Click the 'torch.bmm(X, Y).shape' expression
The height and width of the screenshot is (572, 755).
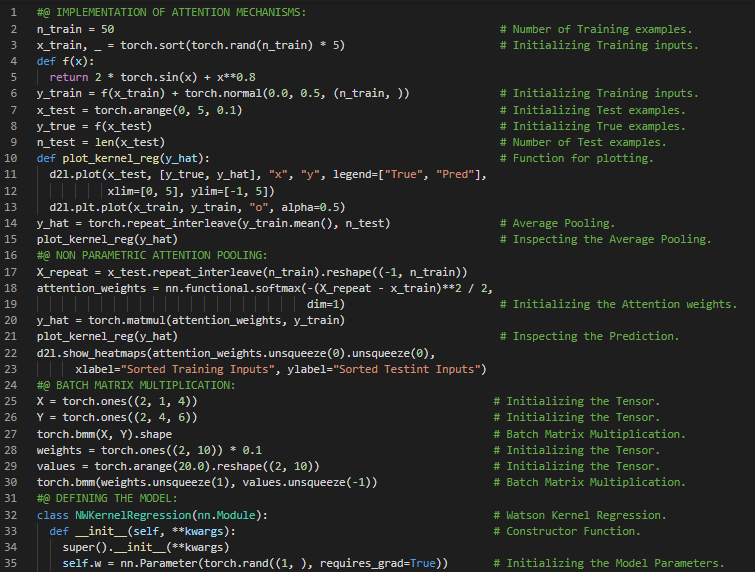[104, 434]
